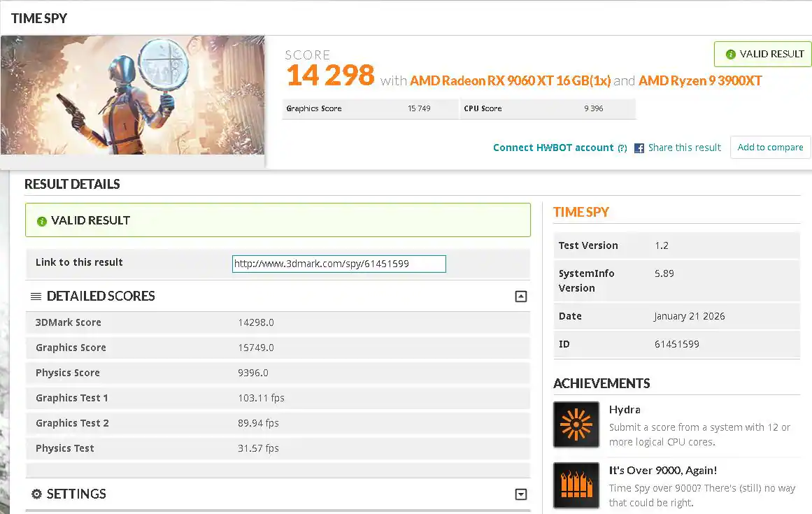Click the green info icon in Valid Result banner
The height and width of the screenshot is (514, 812).
[42, 221]
